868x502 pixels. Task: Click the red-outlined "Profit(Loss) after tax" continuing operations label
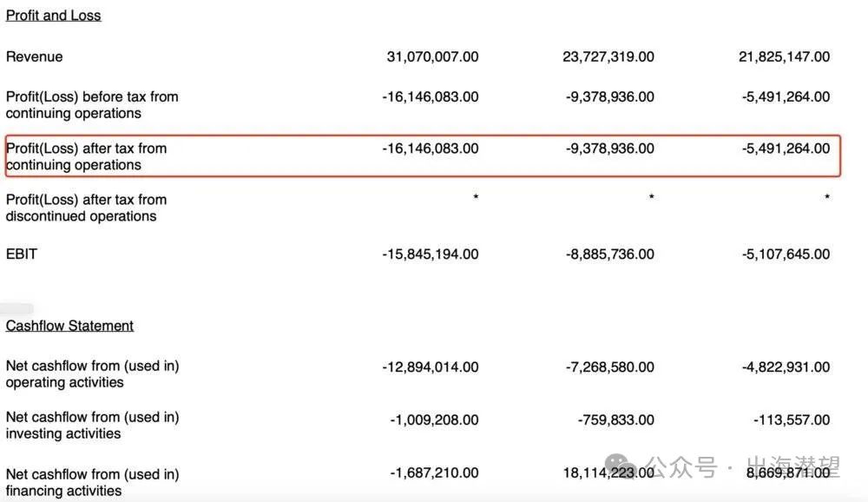coord(86,156)
